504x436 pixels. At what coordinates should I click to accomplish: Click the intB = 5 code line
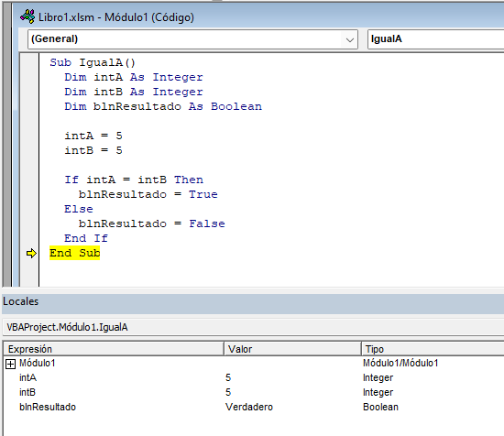pyautogui.click(x=93, y=150)
